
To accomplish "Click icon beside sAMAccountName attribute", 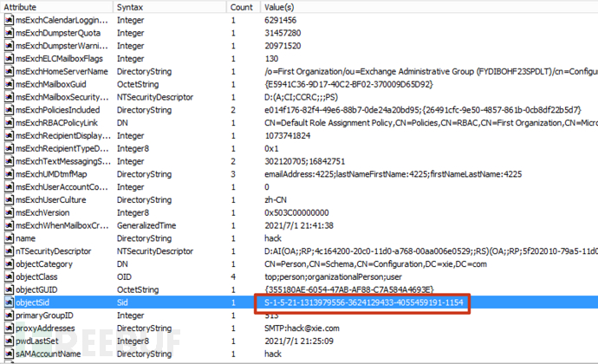I will coord(10,354).
